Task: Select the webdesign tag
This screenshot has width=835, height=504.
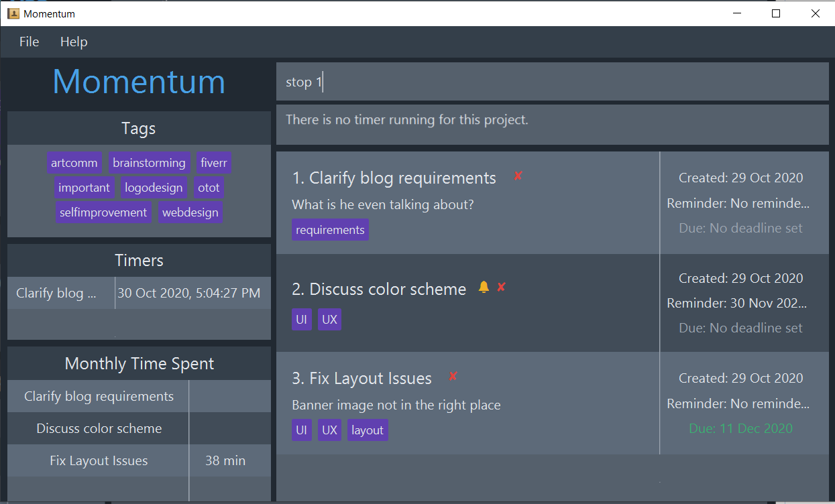Action: point(190,212)
